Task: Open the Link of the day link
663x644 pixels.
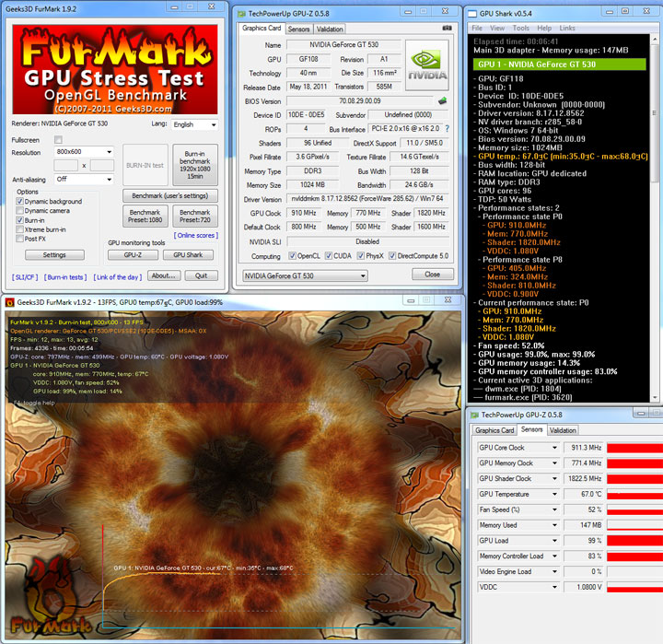Action: tap(118, 277)
